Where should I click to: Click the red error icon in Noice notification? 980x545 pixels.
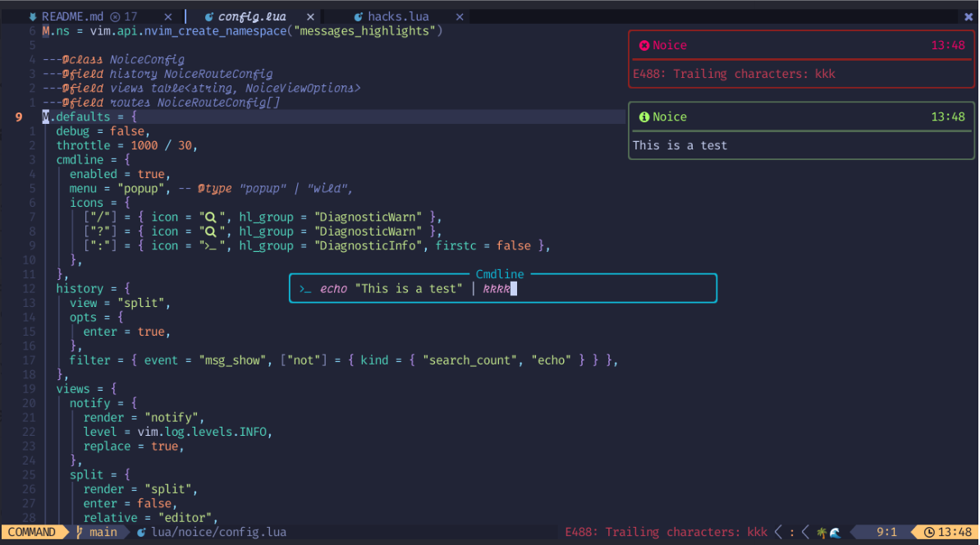coord(643,45)
